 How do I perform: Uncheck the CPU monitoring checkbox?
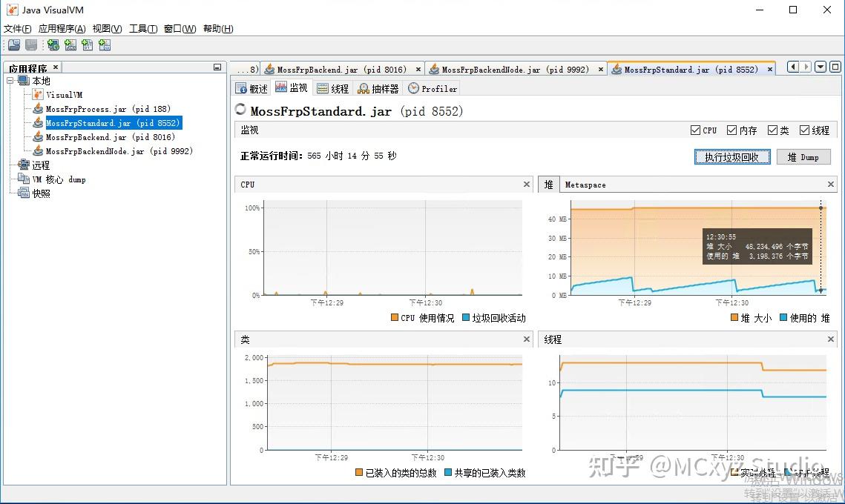[x=696, y=130]
